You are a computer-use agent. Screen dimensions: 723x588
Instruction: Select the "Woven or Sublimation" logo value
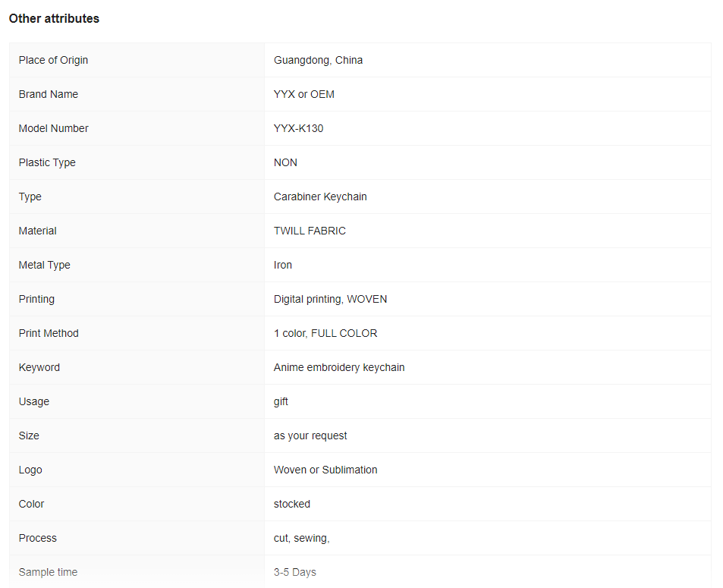[x=325, y=470]
